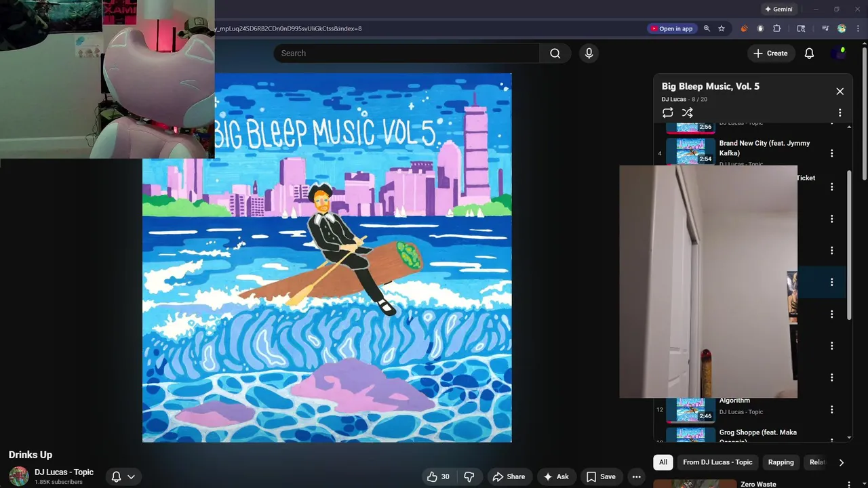Screen dimensions: 868x488
Task: Toggle loop playlist icon
Action: point(668,113)
